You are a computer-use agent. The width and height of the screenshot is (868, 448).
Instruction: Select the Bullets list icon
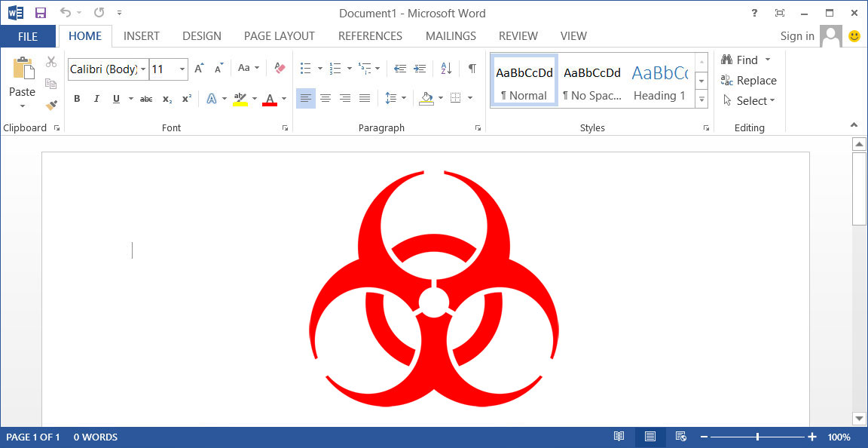click(x=305, y=69)
